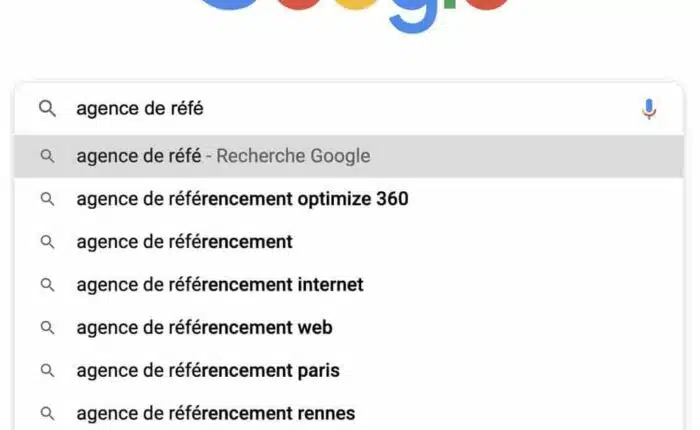
Task: Click the microphone voice search icon
Action: click(649, 109)
